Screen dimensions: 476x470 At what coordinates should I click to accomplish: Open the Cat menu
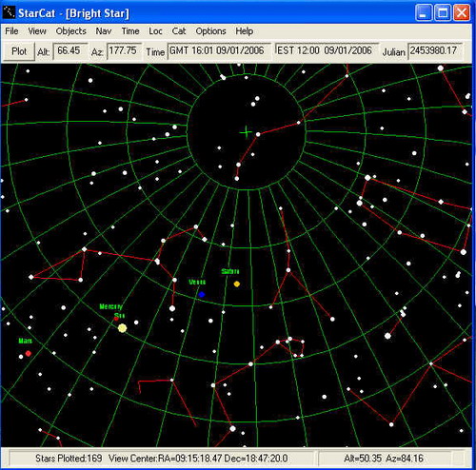pyautogui.click(x=179, y=31)
